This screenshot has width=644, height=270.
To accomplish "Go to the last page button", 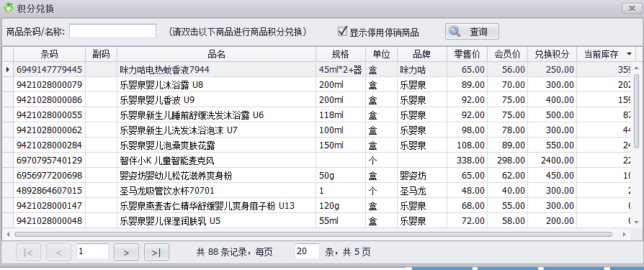I will click(156, 252).
